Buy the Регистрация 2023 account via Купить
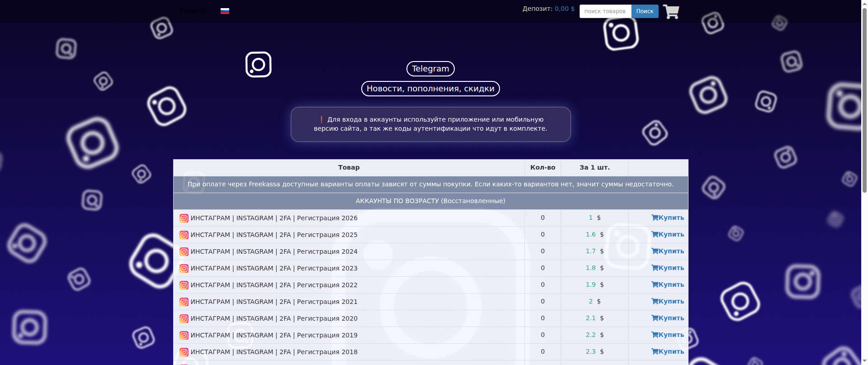This screenshot has height=365, width=868. coord(668,268)
